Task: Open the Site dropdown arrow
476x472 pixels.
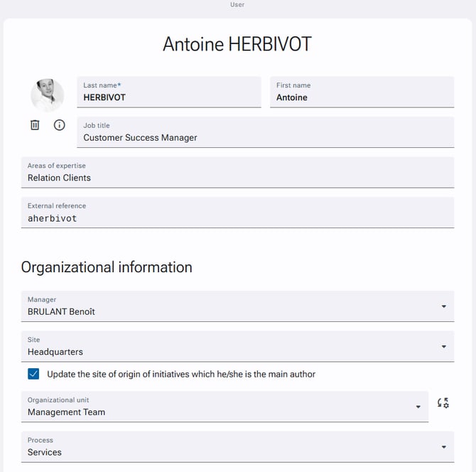Action: click(444, 346)
